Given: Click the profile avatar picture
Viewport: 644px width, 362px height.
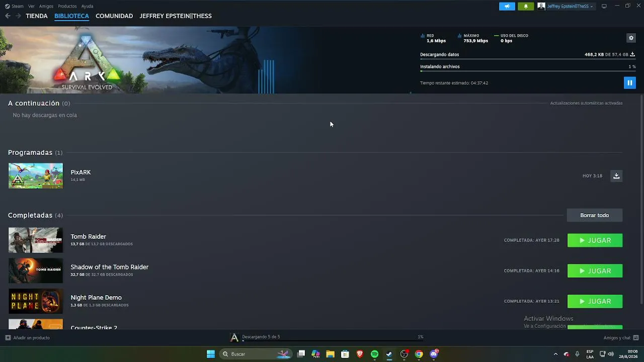Looking at the screenshot, I should [x=541, y=6].
